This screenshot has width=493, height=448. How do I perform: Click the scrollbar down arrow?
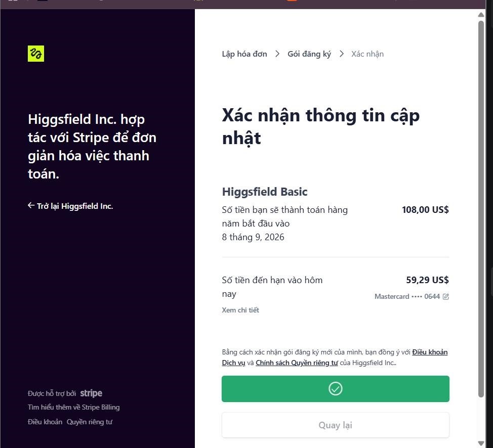pos(481,443)
